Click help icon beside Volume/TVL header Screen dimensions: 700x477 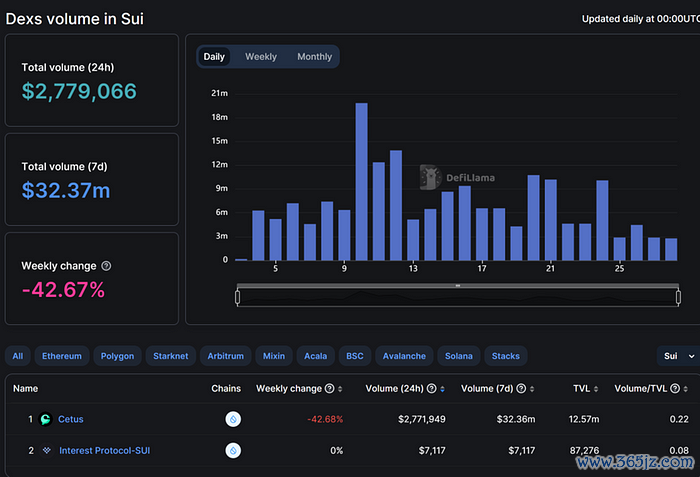click(x=675, y=389)
